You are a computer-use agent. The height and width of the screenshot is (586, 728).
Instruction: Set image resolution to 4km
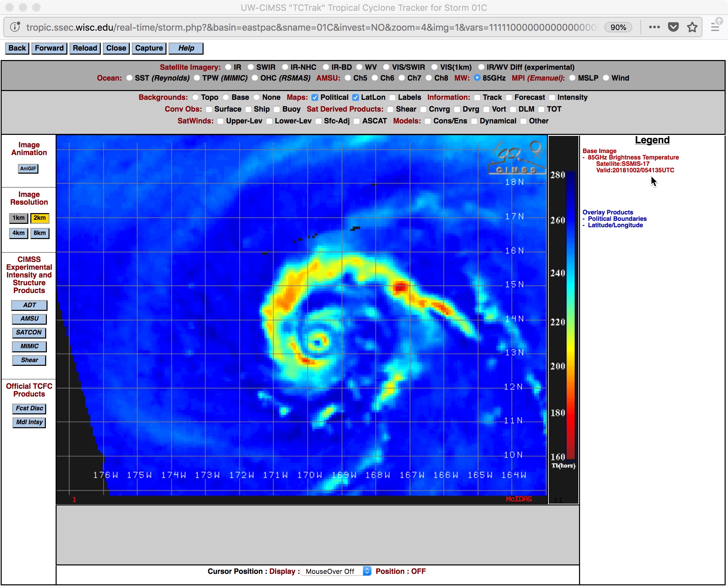[19, 233]
